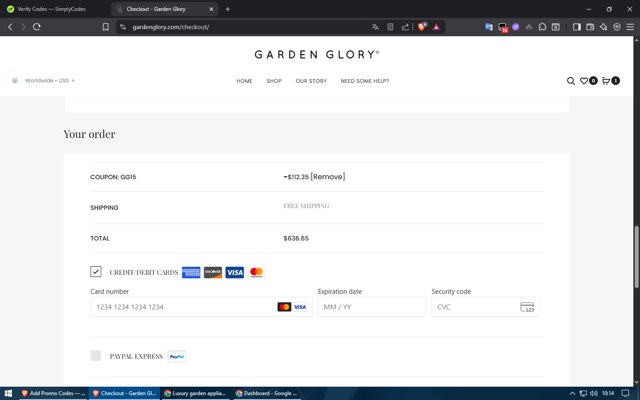Click the taskbar volume speaker icon
Image resolution: width=640 pixels, height=400 pixels.
pyautogui.click(x=594, y=393)
